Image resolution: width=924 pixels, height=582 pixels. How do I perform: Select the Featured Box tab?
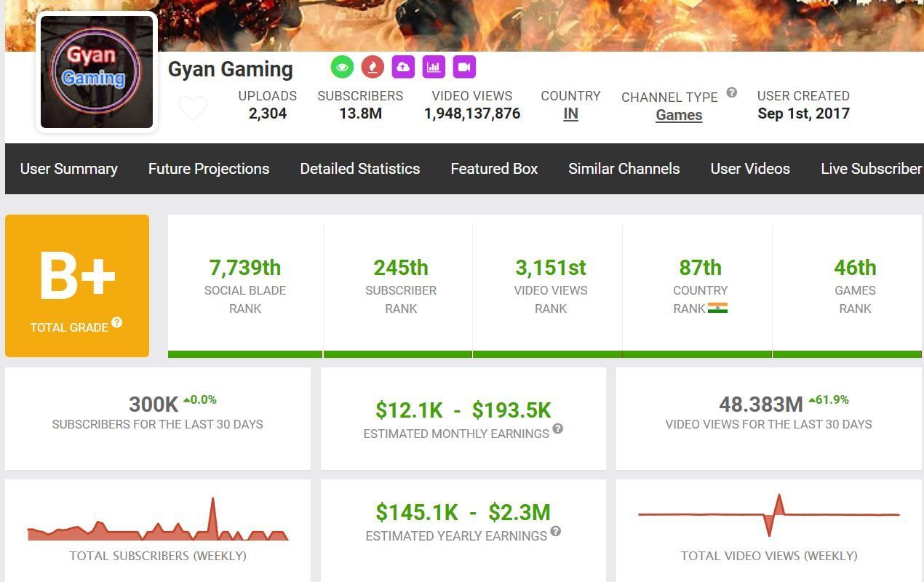pyautogui.click(x=494, y=169)
